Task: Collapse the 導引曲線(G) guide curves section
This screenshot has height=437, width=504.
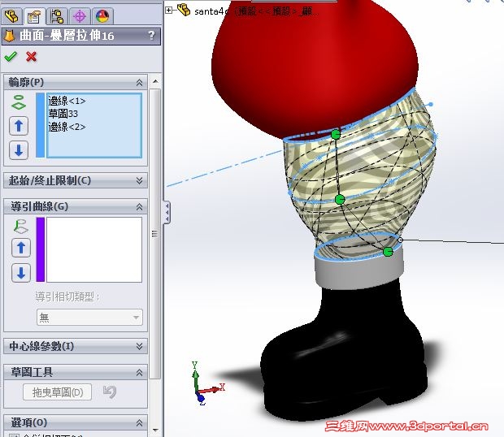Action: [140, 207]
